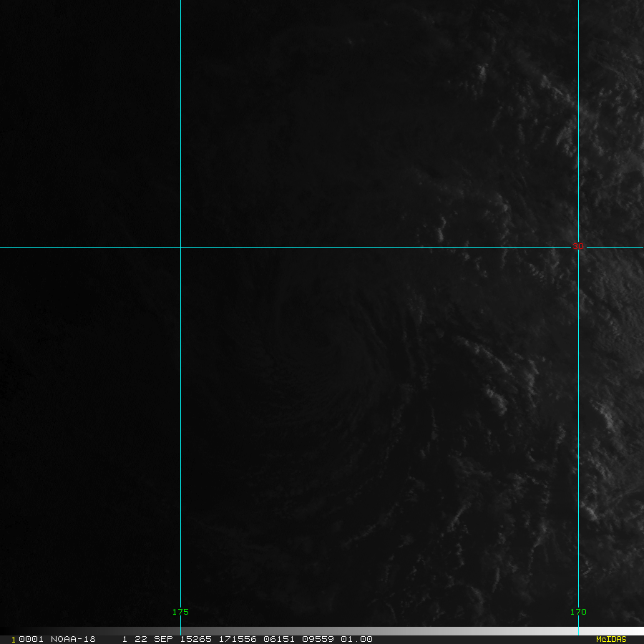
Task: Click the 0001 frame number text
Action: click(30, 639)
